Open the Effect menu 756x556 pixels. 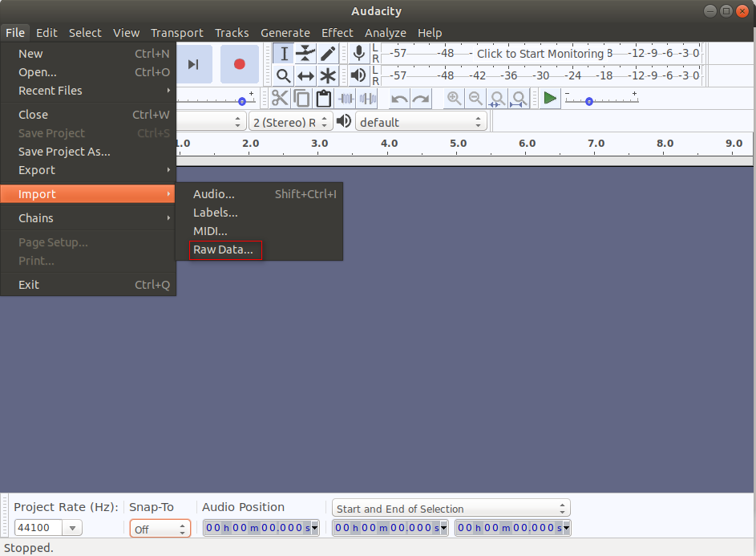point(338,33)
